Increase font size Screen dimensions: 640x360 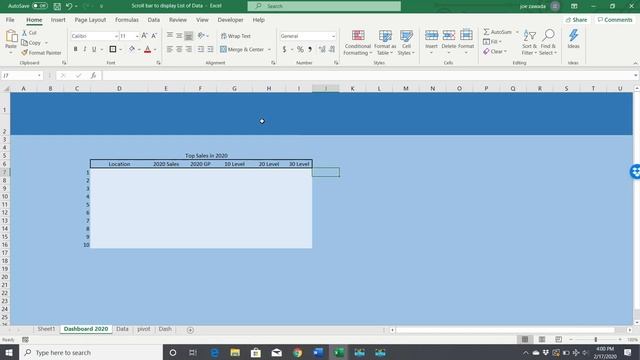point(144,36)
